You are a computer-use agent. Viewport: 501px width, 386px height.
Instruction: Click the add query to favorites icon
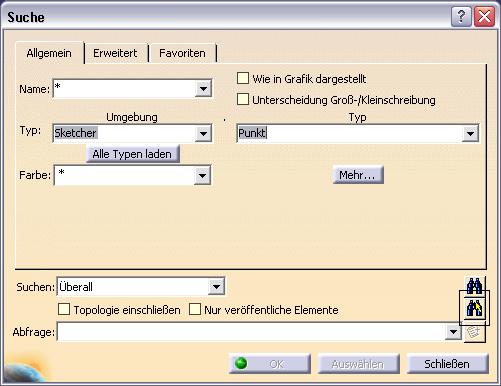[474, 333]
